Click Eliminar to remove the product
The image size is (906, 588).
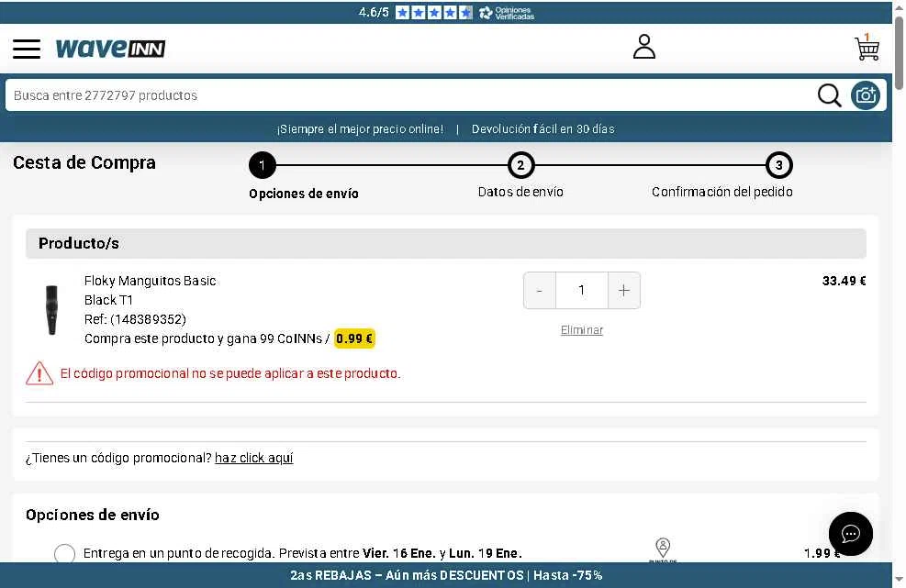(x=582, y=330)
